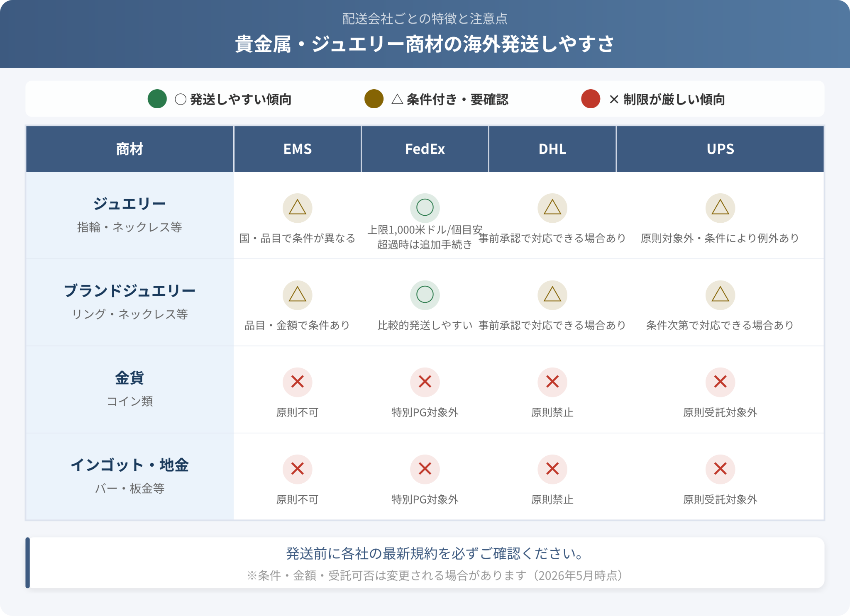Viewport: 850px width, 616px height.
Task: Select the UPS column header
Action: click(720, 149)
